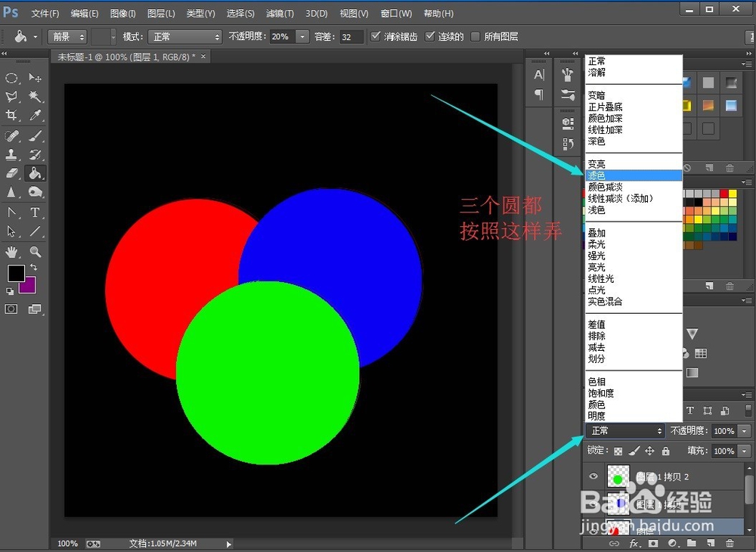Open the layer 不透明度 100% arrow
Screen dimensions: 756x552
[x=745, y=431]
